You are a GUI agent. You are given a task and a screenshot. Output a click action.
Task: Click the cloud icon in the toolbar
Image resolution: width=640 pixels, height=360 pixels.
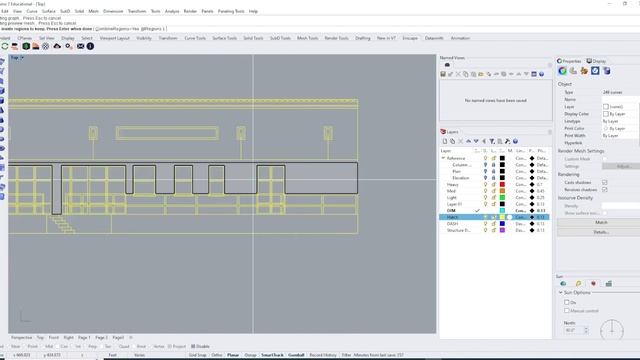point(57,46)
